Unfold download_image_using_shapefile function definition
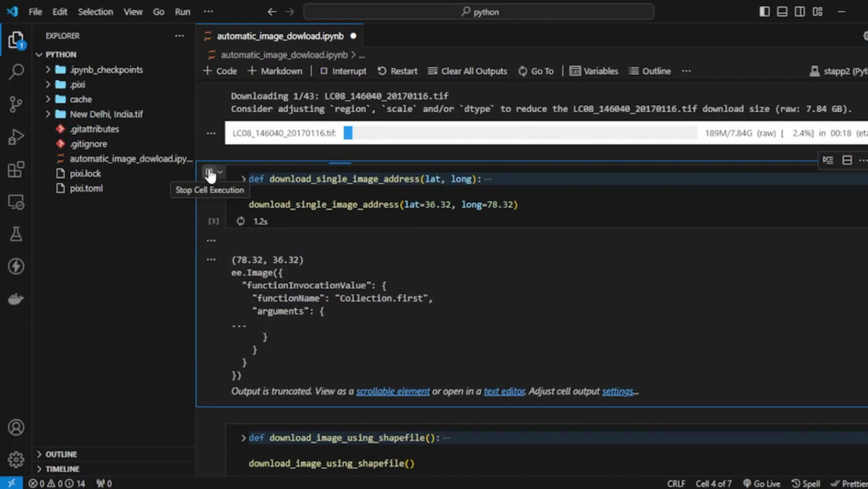 244,438
